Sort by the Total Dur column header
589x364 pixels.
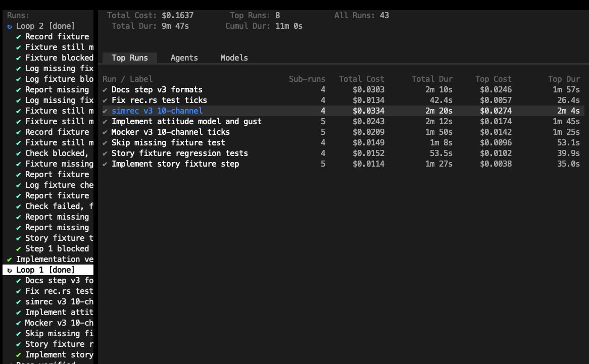(x=432, y=79)
